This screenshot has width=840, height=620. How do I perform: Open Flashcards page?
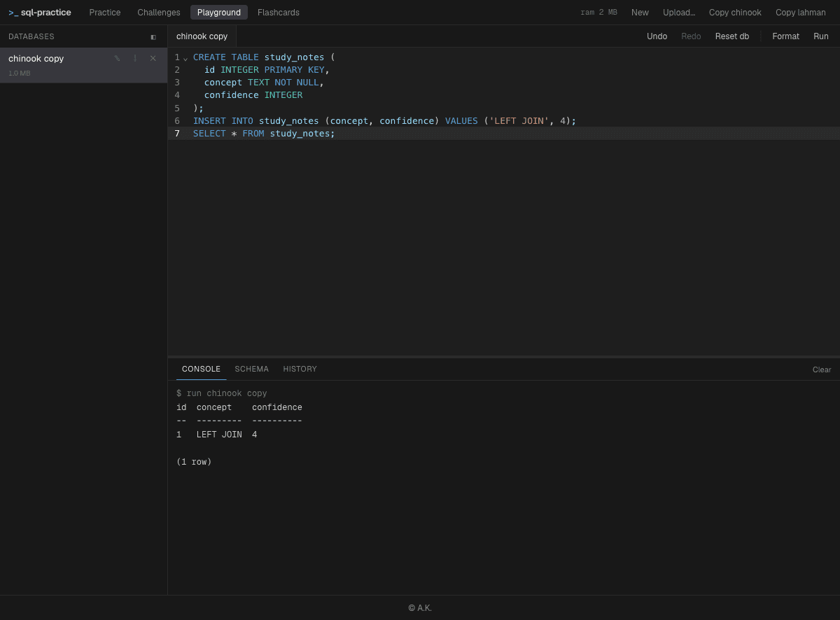[x=279, y=13]
